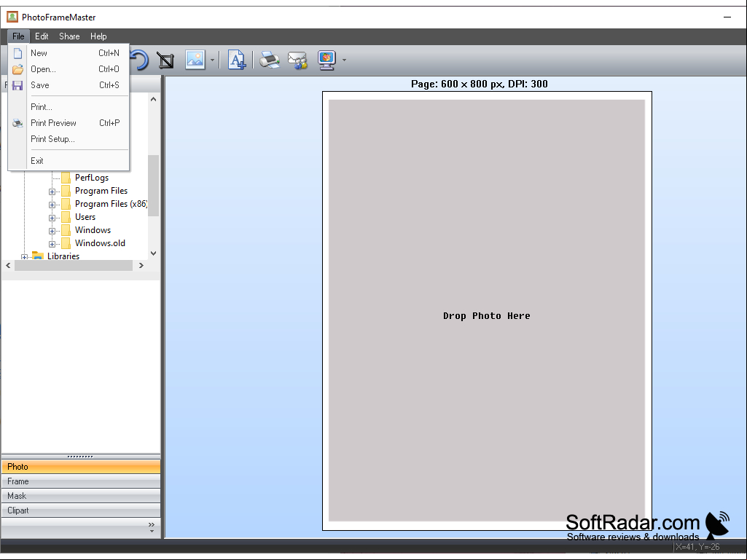Viewport: 747px width, 560px height.
Task: Click the Print Preview printer icon in menu
Action: [17, 123]
